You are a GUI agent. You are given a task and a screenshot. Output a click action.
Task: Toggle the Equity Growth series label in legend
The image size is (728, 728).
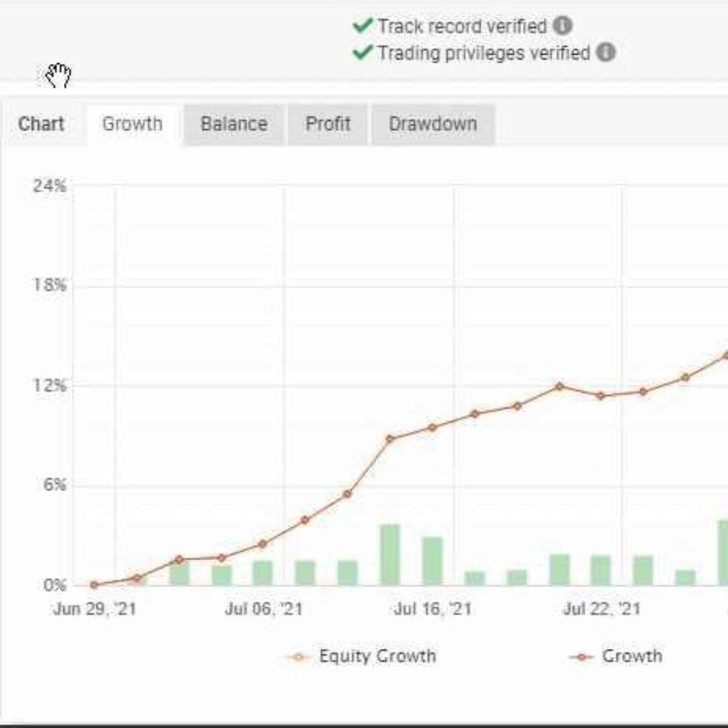[x=377, y=657]
